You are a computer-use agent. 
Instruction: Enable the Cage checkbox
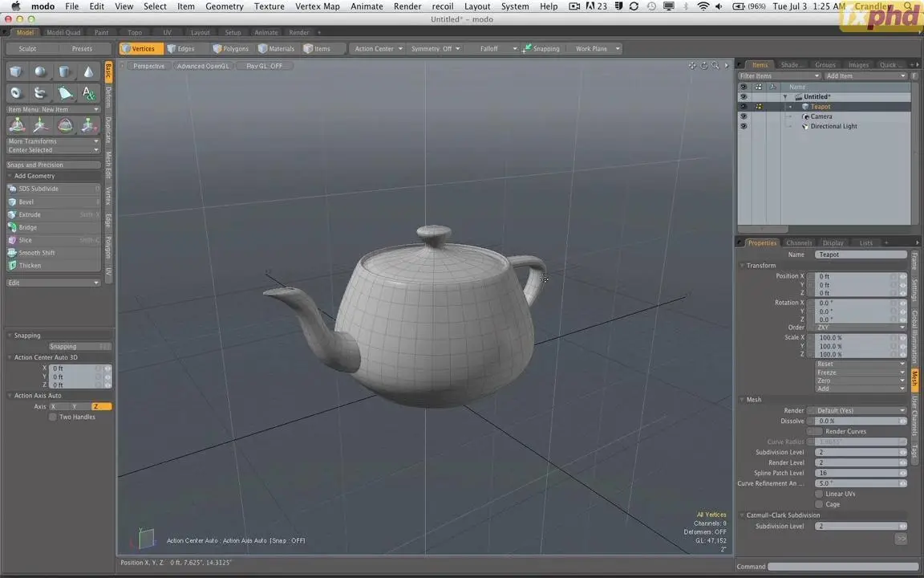pyautogui.click(x=819, y=504)
